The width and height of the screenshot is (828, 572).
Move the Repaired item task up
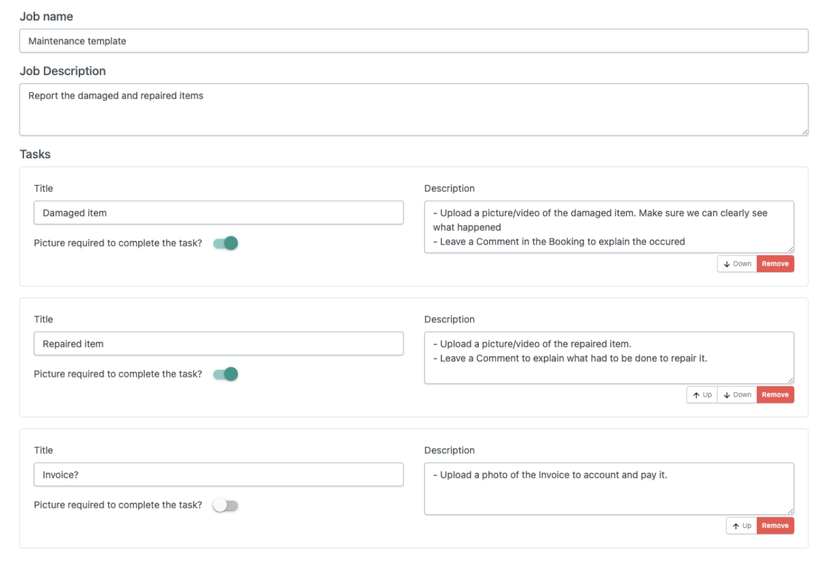[x=702, y=395]
